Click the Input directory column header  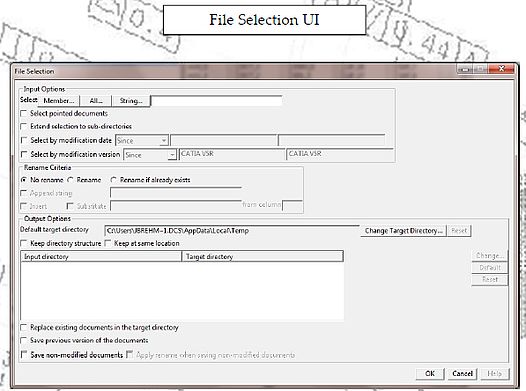(x=101, y=257)
